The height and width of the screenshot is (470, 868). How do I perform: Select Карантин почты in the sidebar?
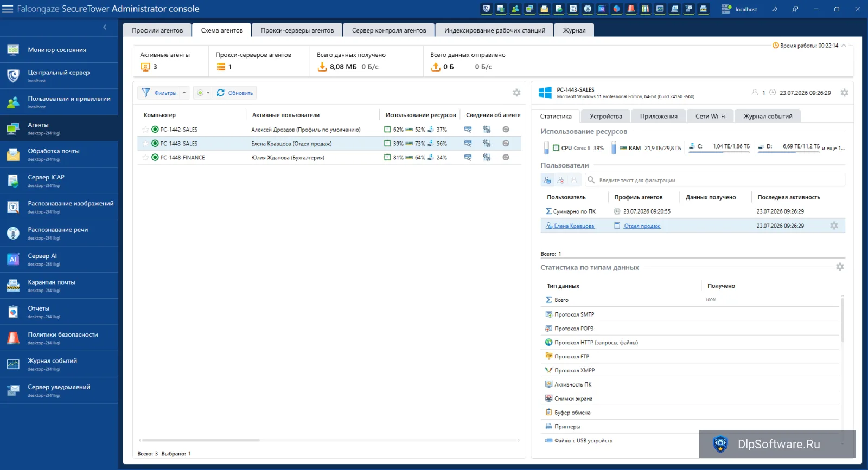tap(59, 285)
